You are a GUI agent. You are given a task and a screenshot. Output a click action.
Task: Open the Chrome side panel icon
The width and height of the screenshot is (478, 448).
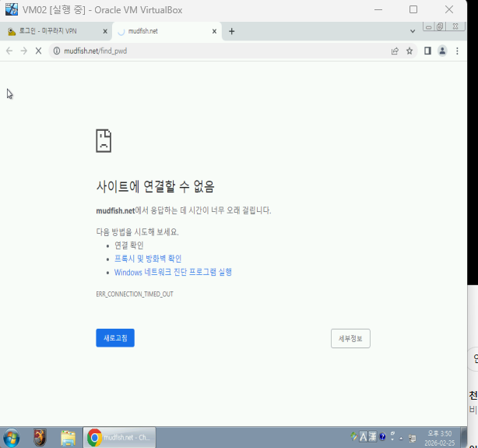[427, 51]
